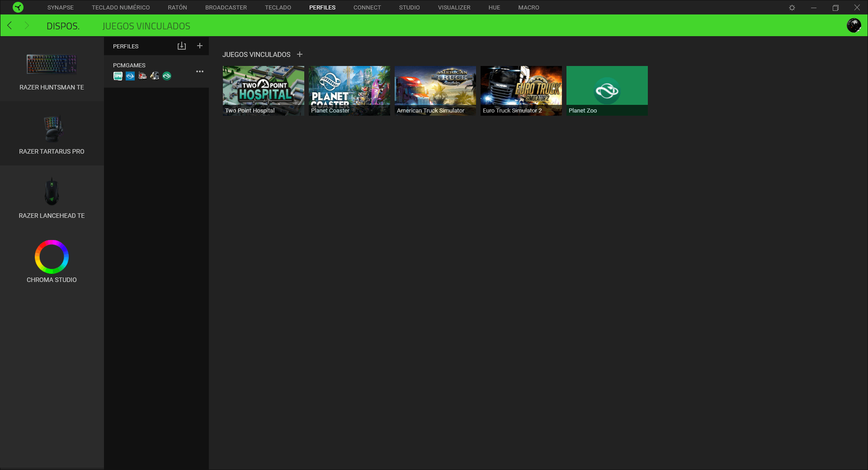Open the Visualizer tab
The height and width of the screenshot is (470, 868).
[454, 8]
